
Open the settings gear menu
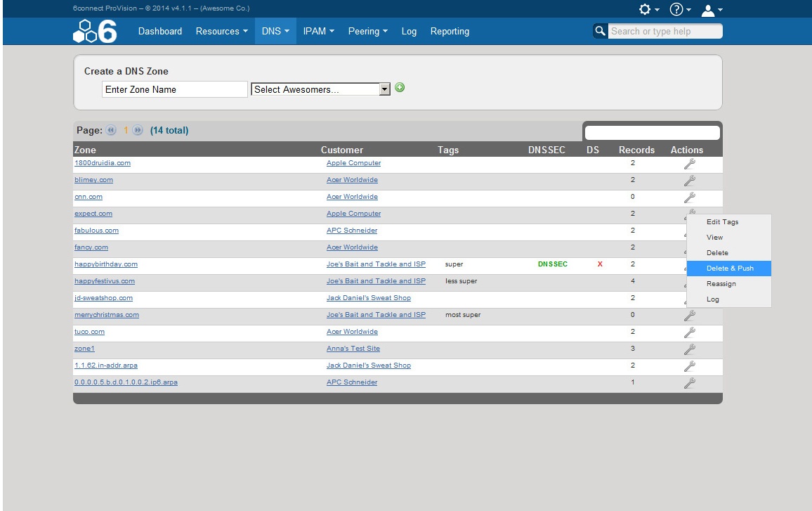coord(648,9)
